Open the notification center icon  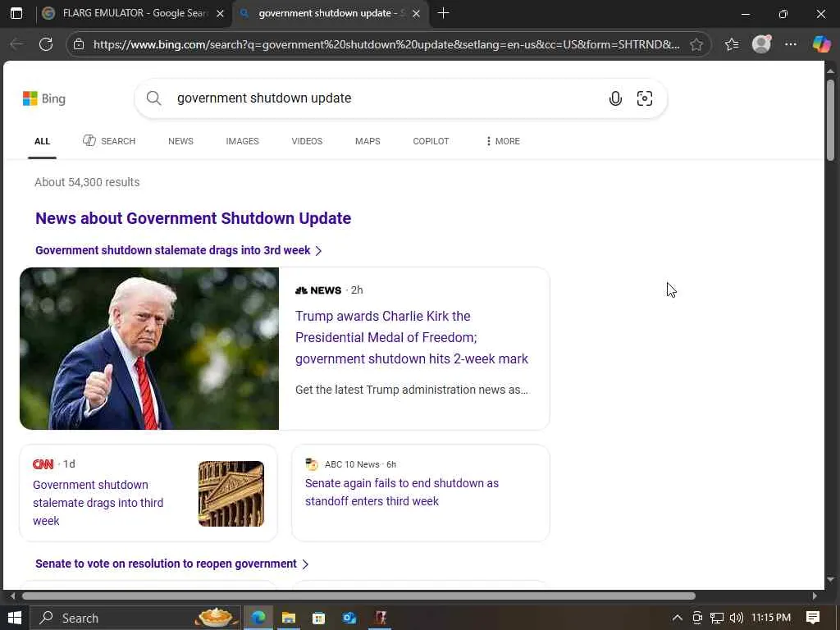tap(813, 619)
